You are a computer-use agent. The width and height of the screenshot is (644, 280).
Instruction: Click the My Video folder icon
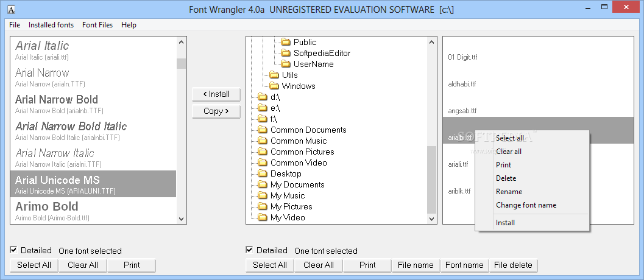coord(263,217)
